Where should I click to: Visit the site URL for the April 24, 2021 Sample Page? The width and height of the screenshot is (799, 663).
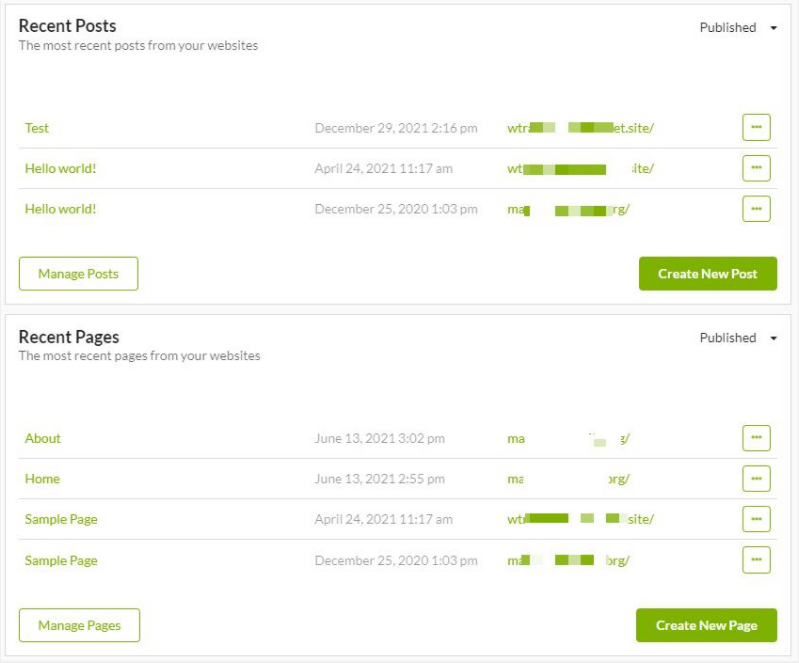click(580, 519)
